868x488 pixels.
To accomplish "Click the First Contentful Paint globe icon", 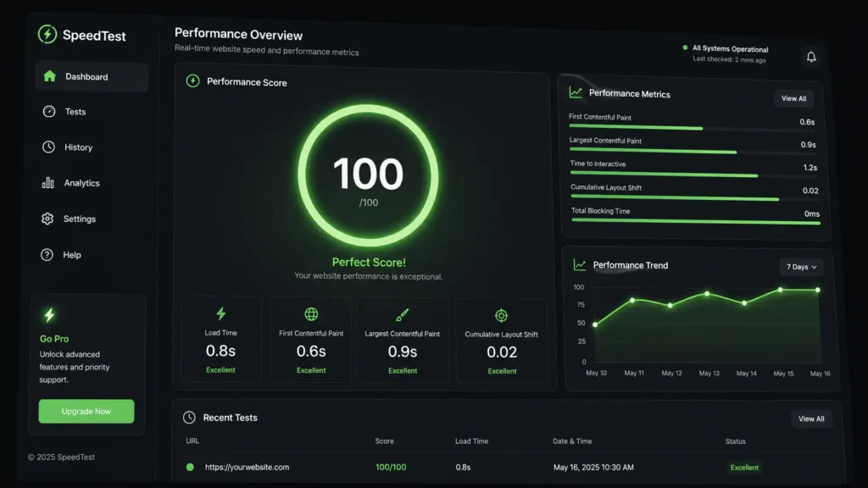I will (x=311, y=314).
